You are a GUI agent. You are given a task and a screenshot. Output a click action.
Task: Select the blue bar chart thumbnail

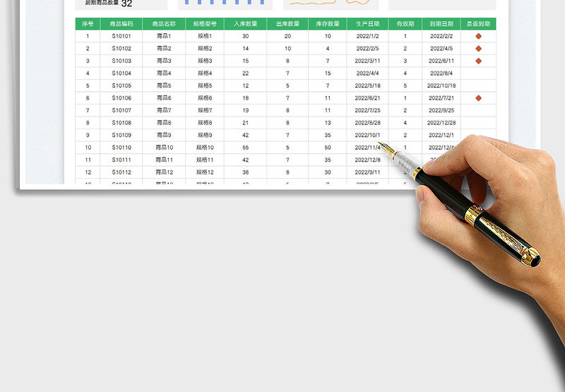point(225,4)
